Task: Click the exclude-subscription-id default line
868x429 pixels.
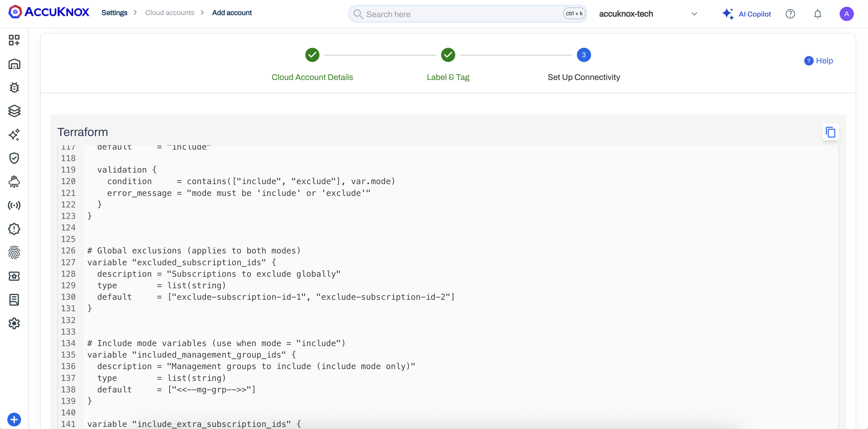Action: click(276, 297)
